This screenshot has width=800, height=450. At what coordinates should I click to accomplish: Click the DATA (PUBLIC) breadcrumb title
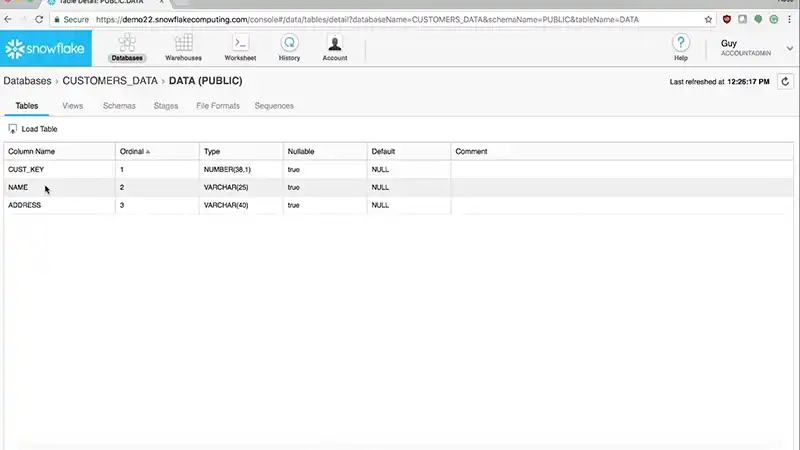(x=206, y=81)
